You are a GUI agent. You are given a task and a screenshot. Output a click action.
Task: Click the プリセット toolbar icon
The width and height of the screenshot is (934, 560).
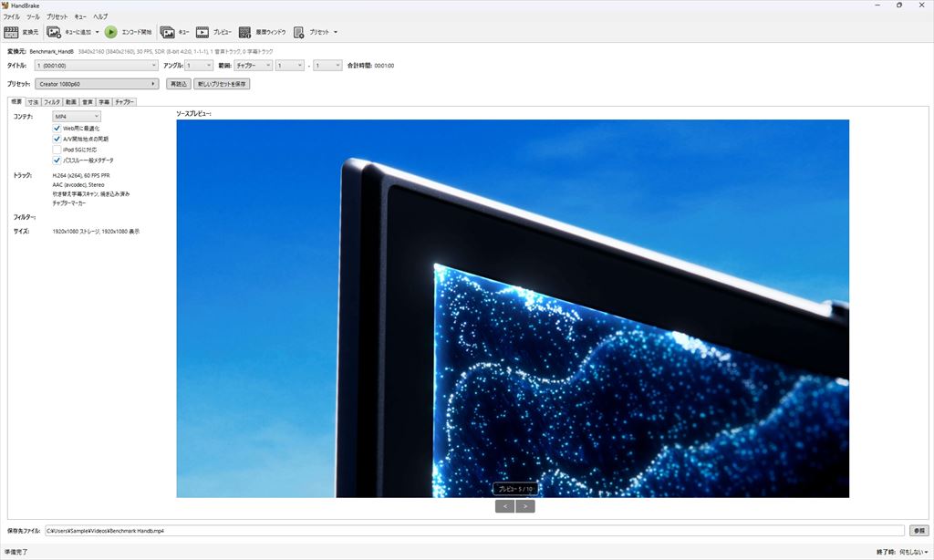point(298,32)
